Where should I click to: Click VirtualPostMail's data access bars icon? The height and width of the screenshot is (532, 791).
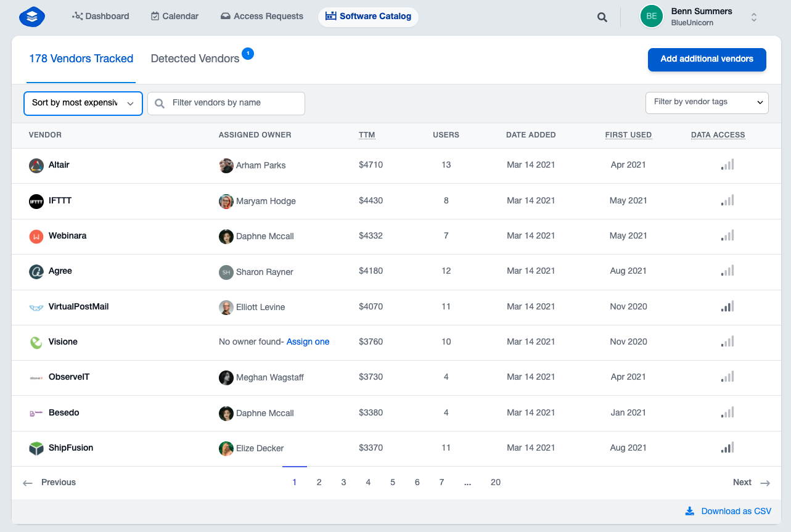point(727,306)
